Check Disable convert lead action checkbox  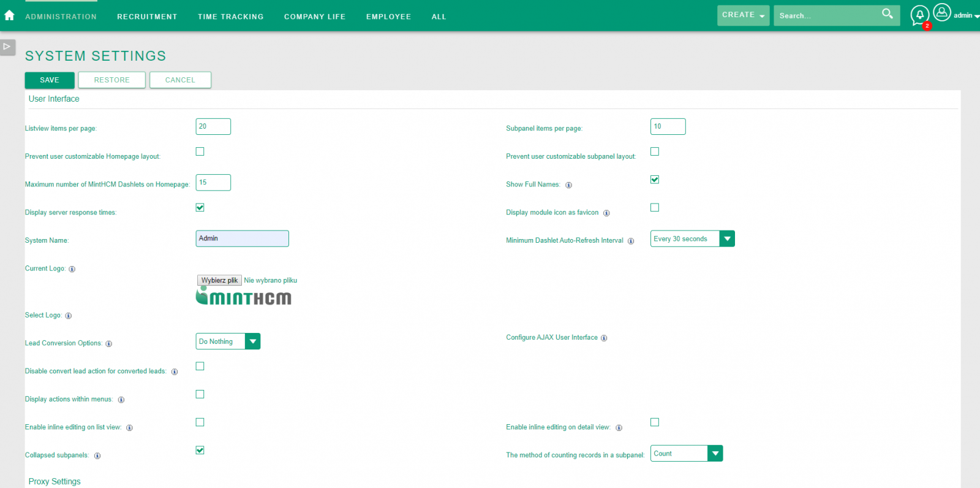tap(200, 366)
